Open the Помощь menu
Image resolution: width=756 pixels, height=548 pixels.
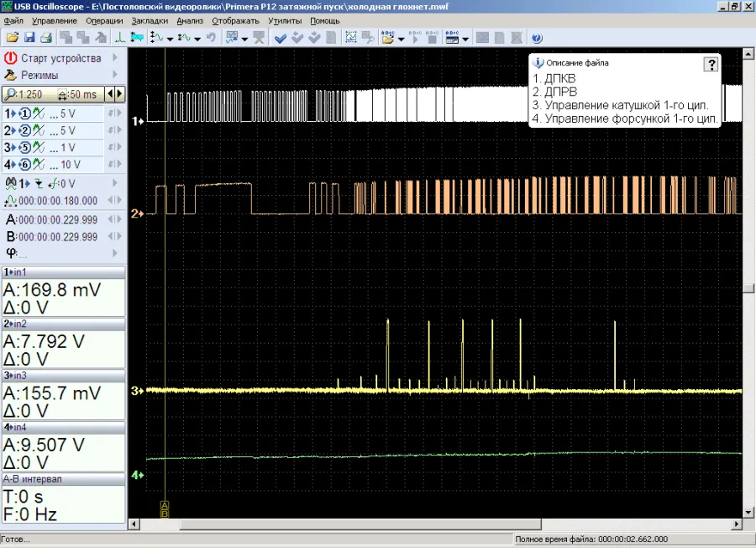(325, 21)
